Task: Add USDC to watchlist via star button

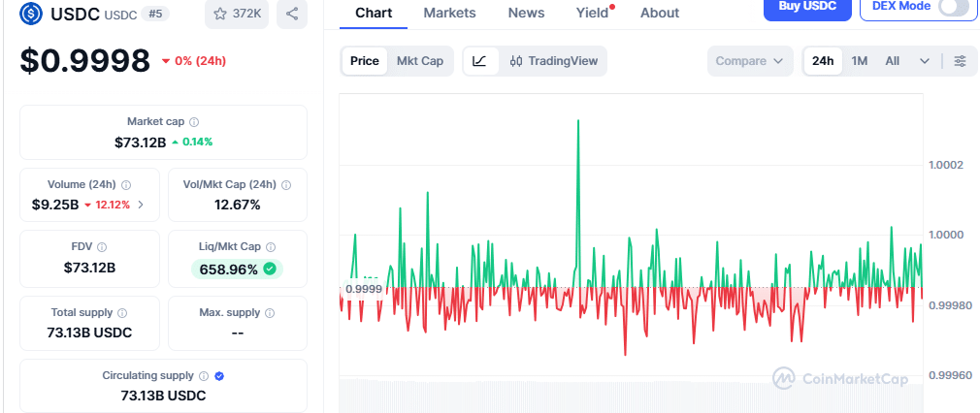Action: click(236, 14)
